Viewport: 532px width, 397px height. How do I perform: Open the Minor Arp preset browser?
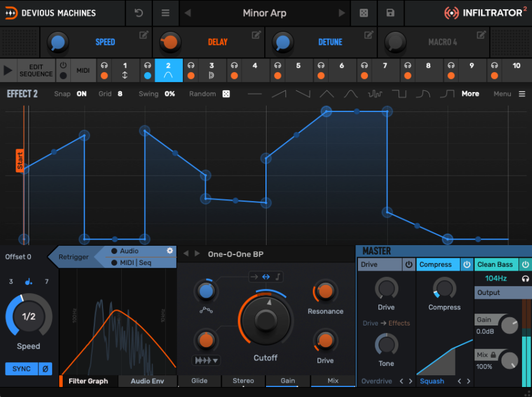(x=265, y=13)
